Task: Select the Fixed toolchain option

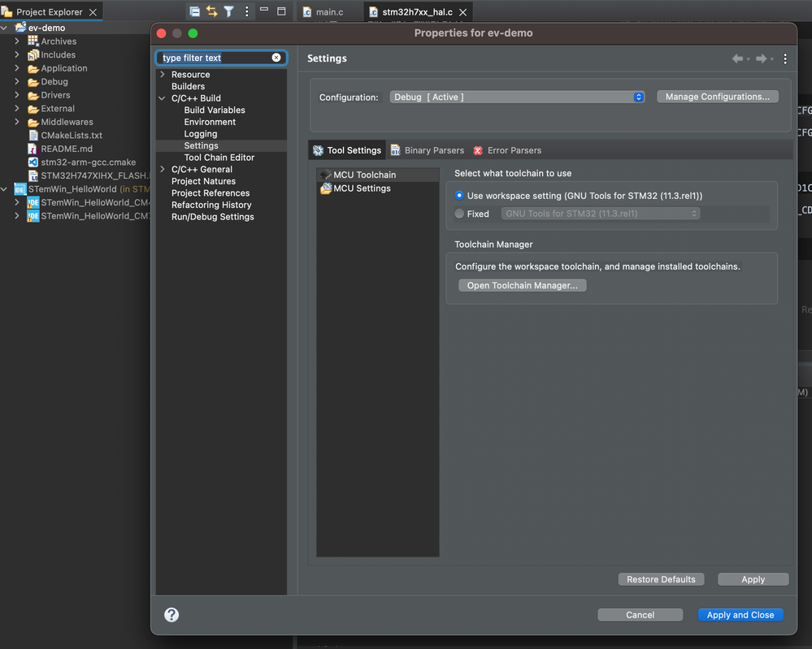Action: (458, 214)
